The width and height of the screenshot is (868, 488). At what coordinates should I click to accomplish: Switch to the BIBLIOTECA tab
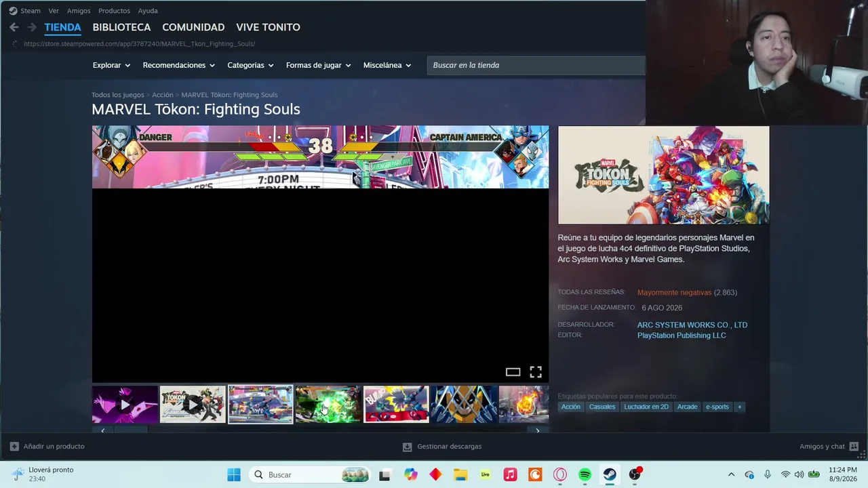pos(121,27)
